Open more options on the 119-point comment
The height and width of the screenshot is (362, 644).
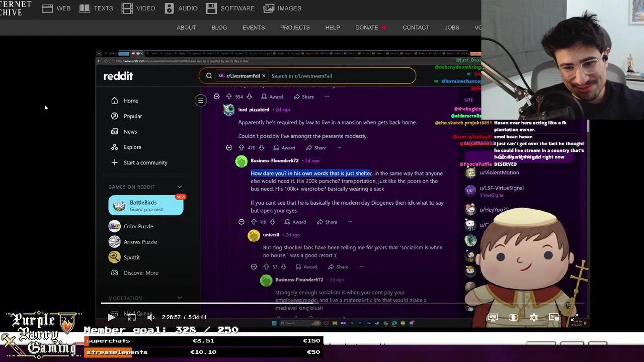coord(350,222)
